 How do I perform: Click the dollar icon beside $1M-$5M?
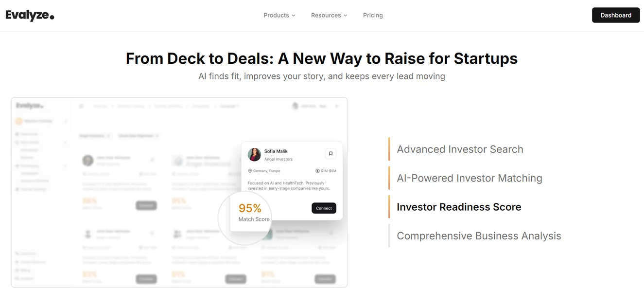click(317, 171)
